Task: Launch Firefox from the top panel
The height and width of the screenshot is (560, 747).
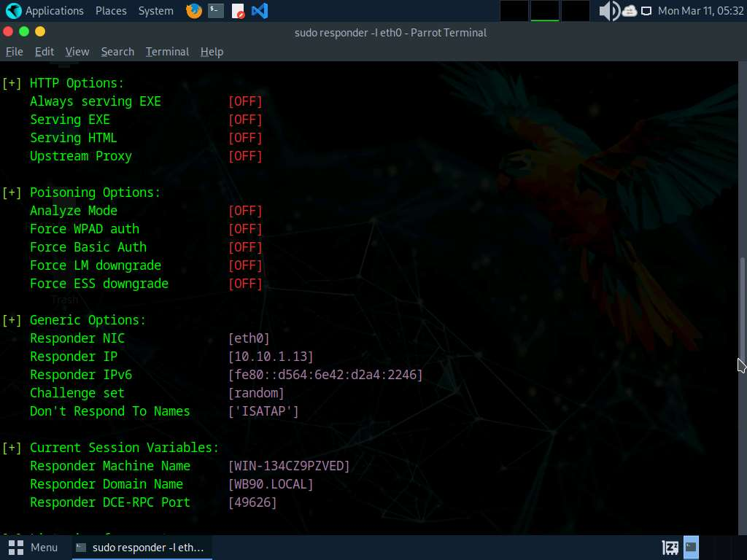Action: pyautogui.click(x=193, y=11)
